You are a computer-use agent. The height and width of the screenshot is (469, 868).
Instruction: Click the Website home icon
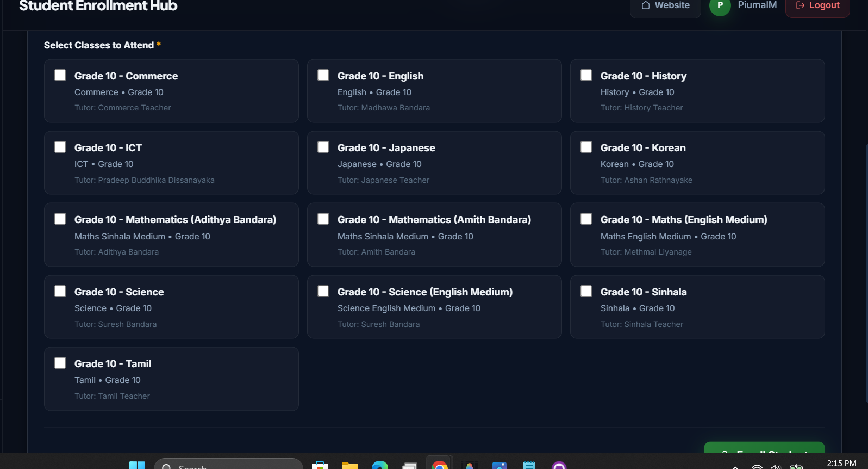click(646, 5)
